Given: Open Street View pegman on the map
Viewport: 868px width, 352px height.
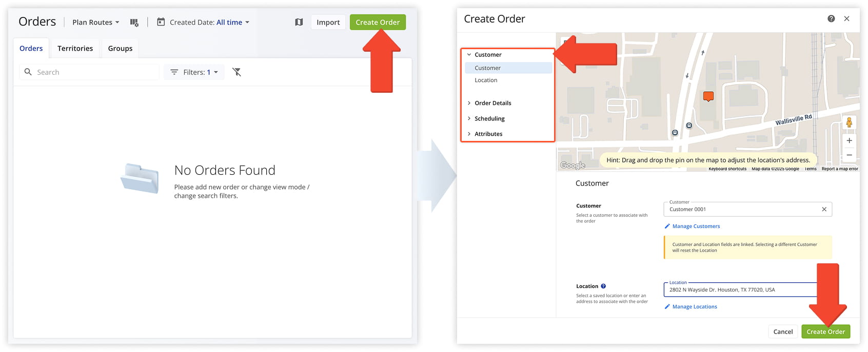Looking at the screenshot, I should 849,122.
